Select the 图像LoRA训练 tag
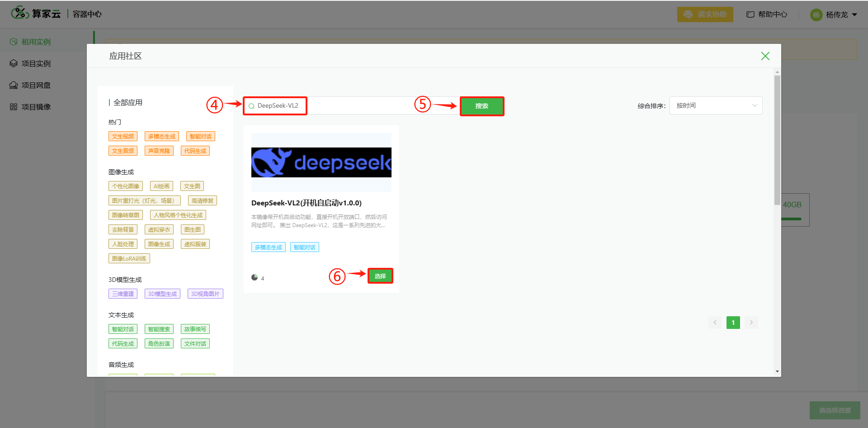 [129, 259]
